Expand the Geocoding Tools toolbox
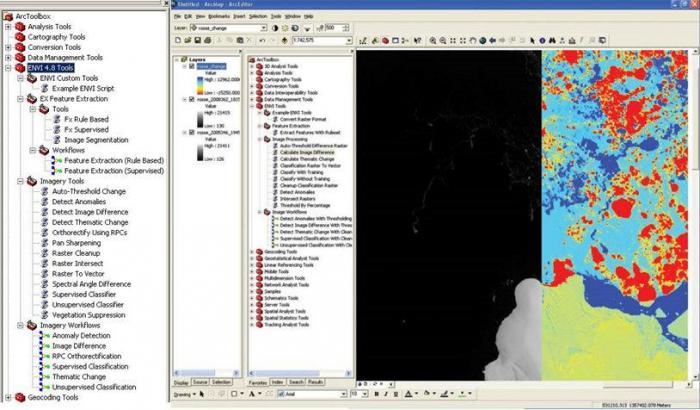Viewport: 700px width, 410px height. [x=8, y=397]
